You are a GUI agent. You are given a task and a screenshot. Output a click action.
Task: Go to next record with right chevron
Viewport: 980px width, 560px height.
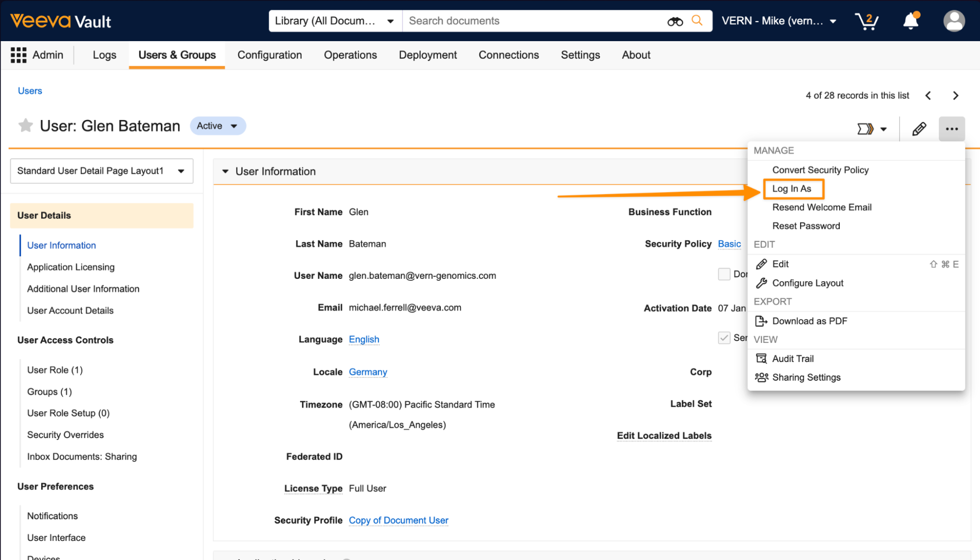pyautogui.click(x=955, y=96)
